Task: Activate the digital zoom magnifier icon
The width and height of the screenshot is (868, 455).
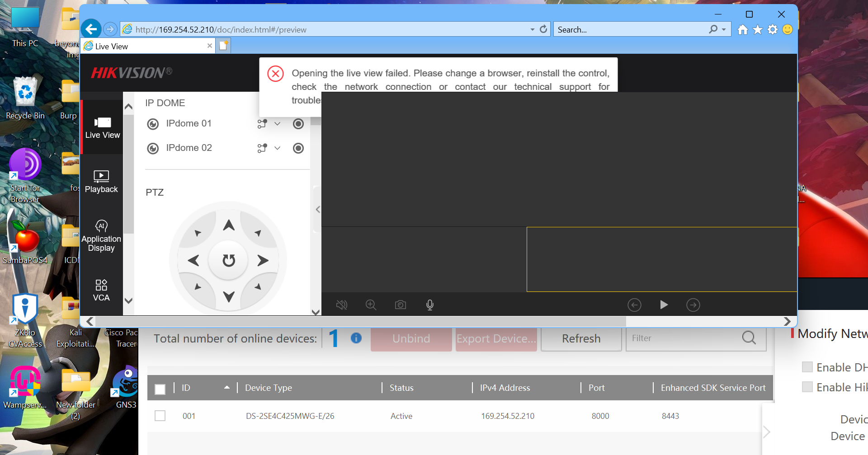Action: (371, 305)
